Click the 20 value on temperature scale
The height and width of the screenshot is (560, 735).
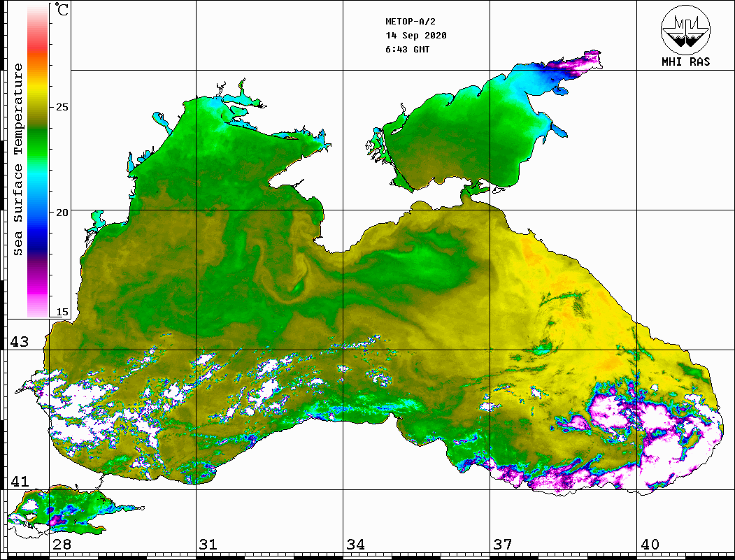point(62,213)
